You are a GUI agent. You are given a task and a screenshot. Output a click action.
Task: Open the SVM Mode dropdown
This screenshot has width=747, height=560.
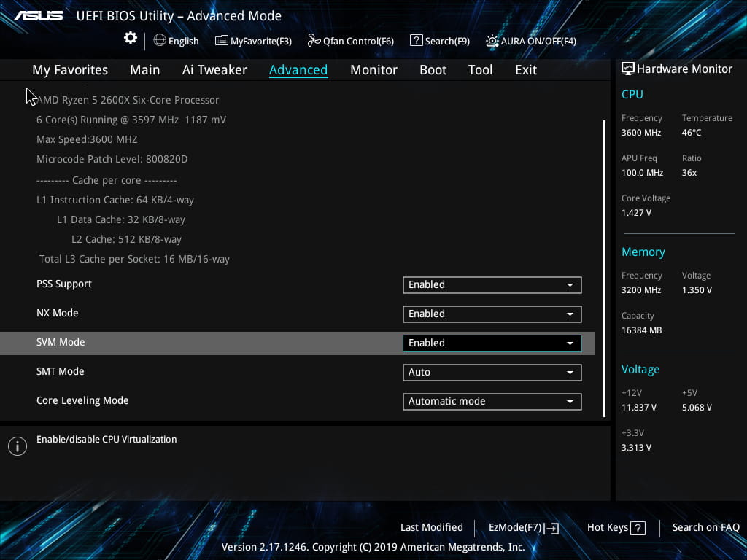point(492,343)
